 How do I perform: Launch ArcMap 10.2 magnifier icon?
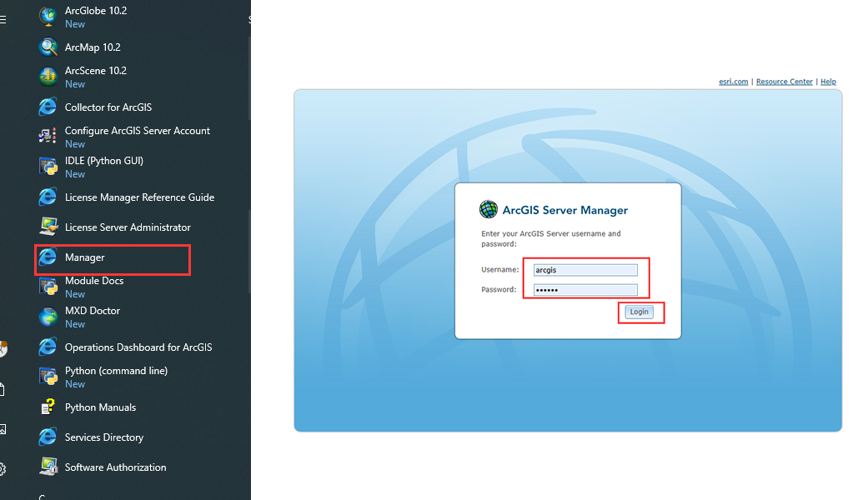[48, 47]
